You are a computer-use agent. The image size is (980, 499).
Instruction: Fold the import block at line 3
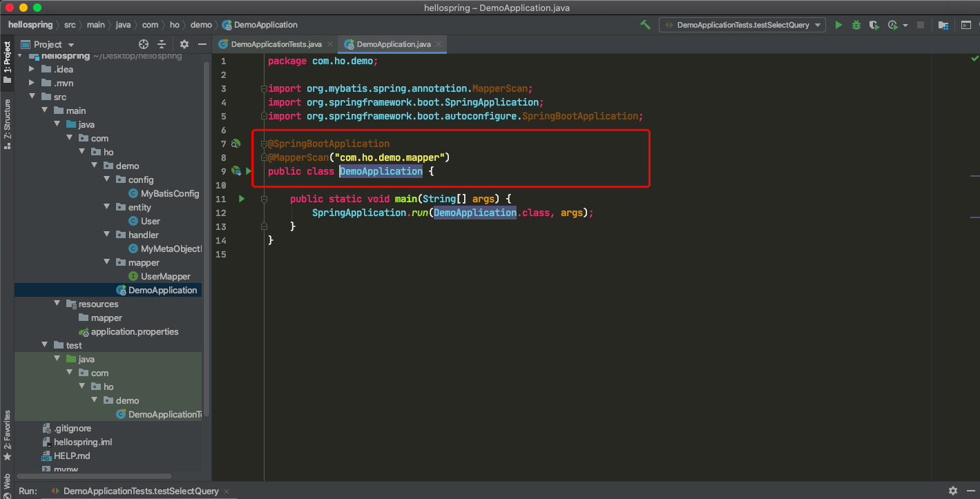click(x=264, y=88)
